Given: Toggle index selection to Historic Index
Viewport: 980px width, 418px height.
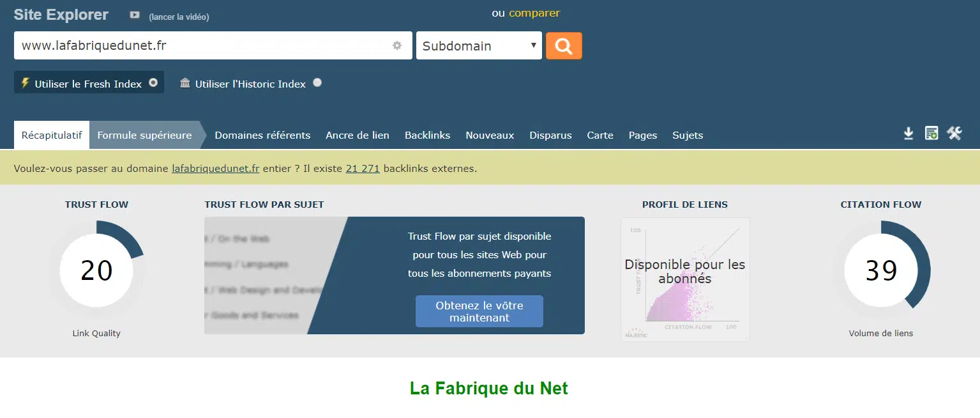Looking at the screenshot, I should tap(317, 82).
